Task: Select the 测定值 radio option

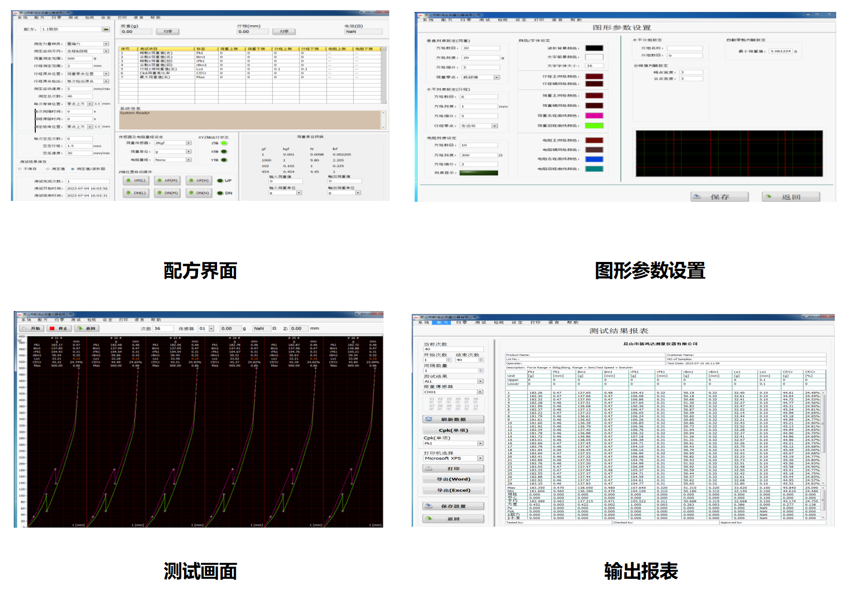Action: 48,169
